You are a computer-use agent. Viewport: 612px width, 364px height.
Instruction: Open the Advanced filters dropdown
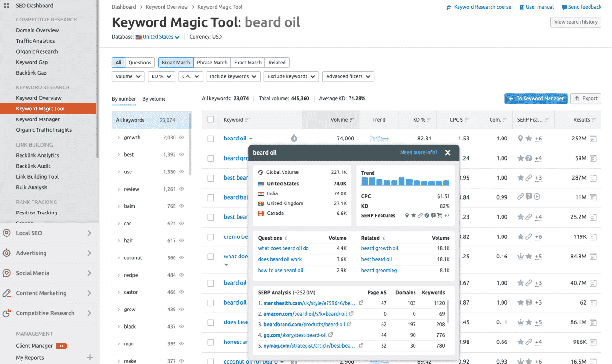[348, 76]
